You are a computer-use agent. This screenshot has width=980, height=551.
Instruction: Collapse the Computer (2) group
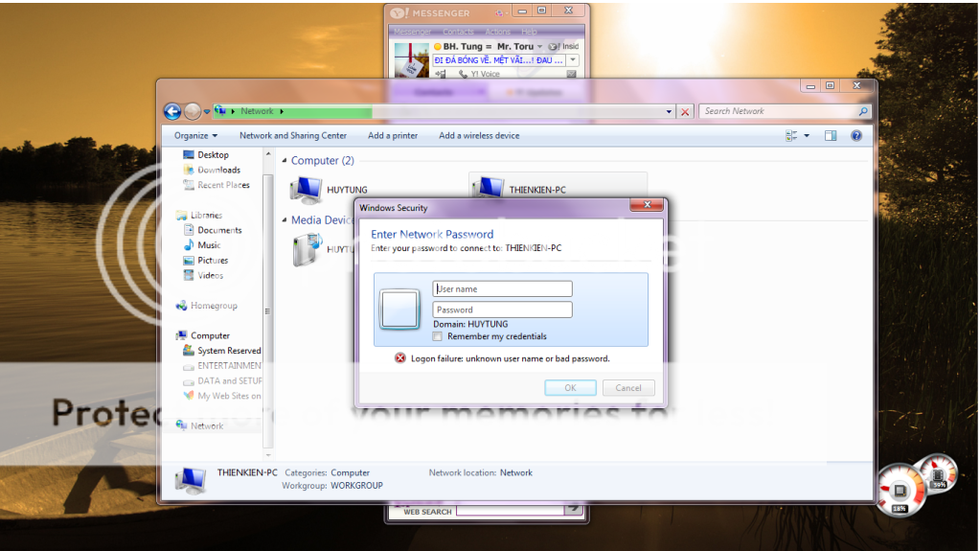click(285, 161)
